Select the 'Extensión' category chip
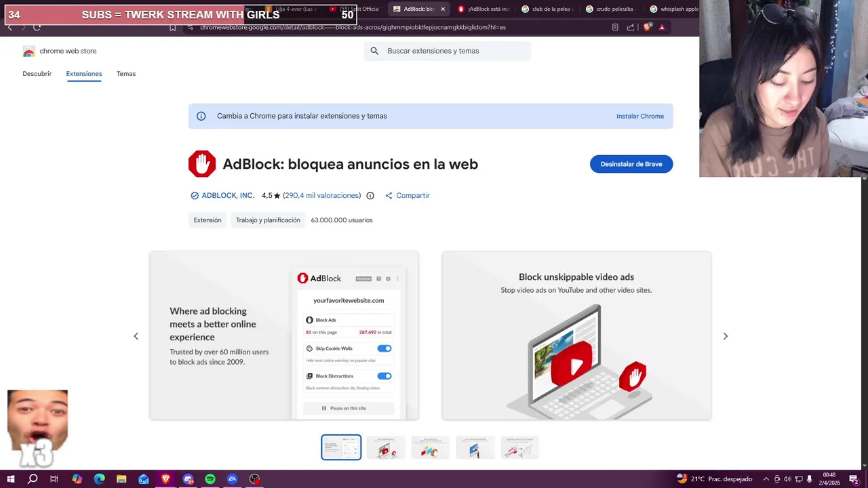 (x=208, y=220)
